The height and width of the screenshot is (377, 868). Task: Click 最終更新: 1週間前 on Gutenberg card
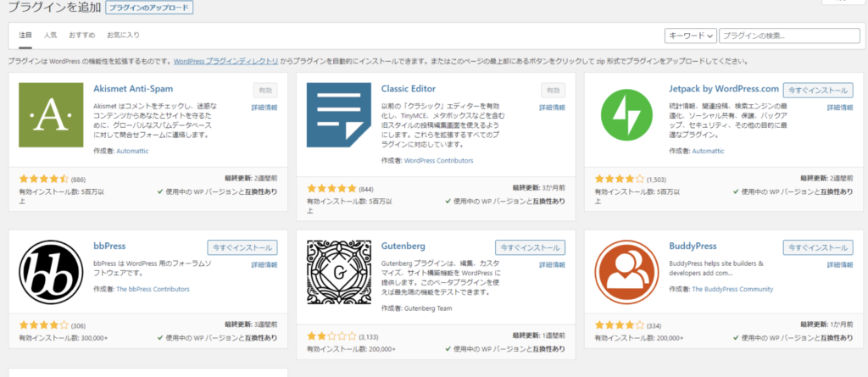(539, 335)
